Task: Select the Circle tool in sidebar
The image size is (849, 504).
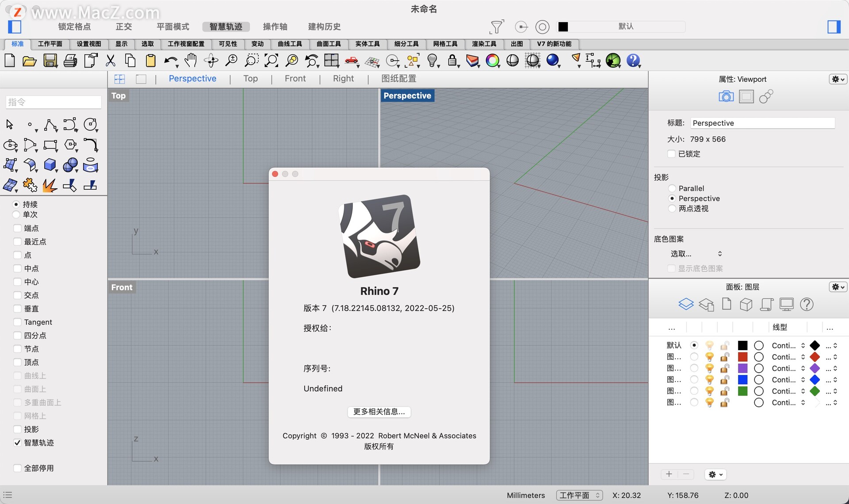Action: [x=91, y=125]
